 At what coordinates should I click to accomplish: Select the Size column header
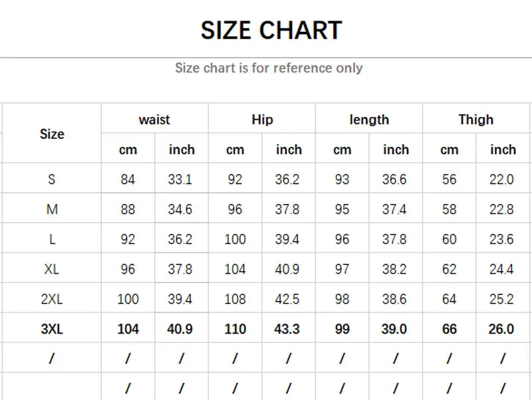52,134
